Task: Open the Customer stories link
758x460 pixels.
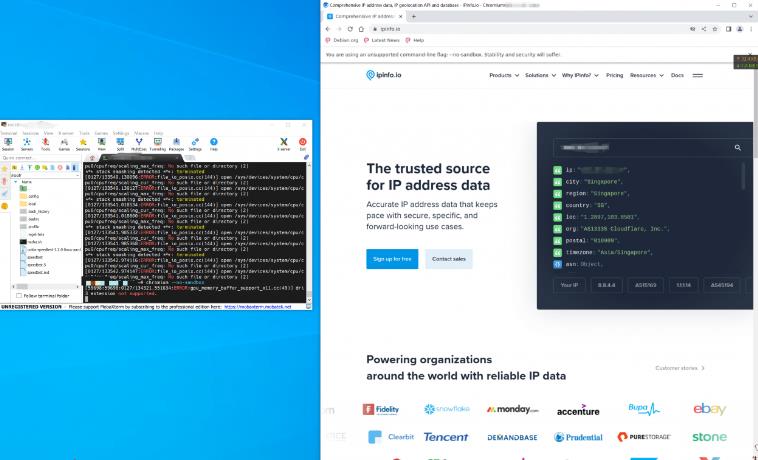Action: pos(680,368)
